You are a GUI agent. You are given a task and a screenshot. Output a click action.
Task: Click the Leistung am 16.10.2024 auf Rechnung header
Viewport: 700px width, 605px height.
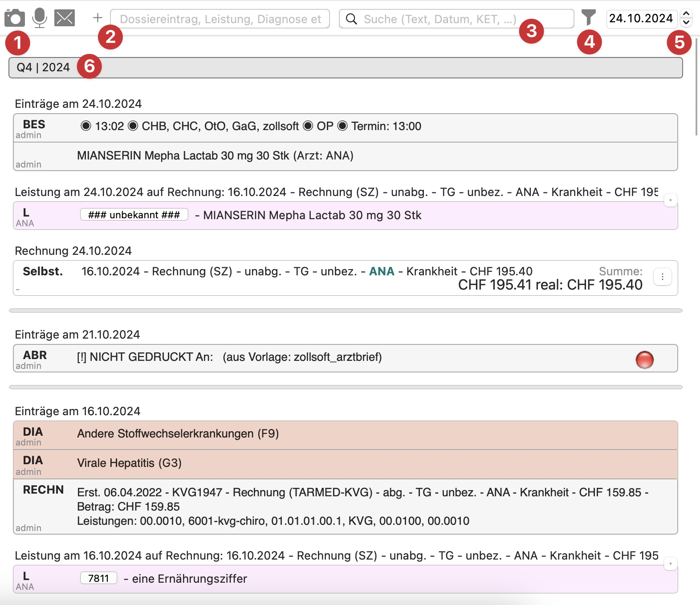click(x=336, y=556)
